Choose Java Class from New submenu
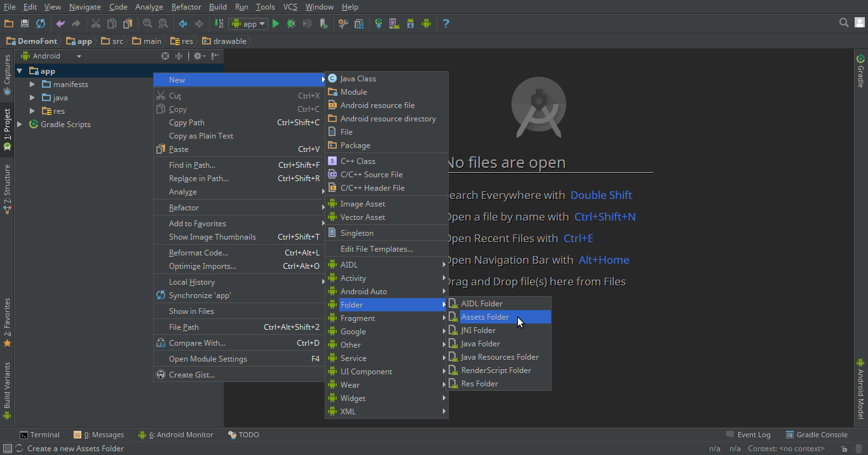This screenshot has height=455, width=868. point(387,79)
